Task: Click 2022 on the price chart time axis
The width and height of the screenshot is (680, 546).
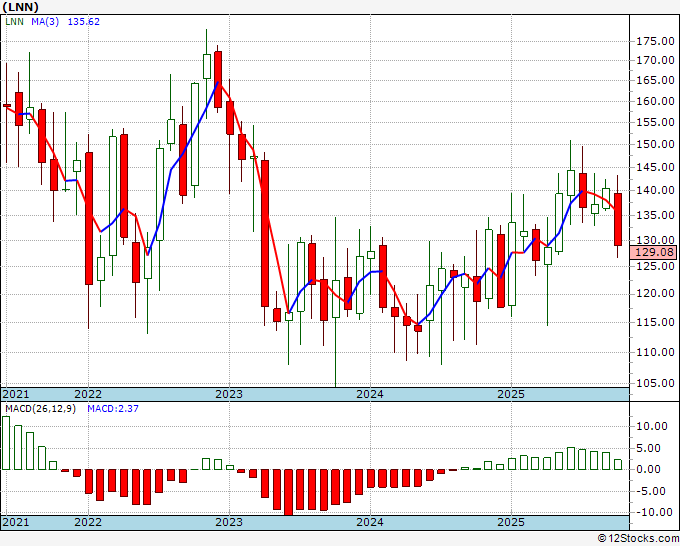Action: click(88, 394)
